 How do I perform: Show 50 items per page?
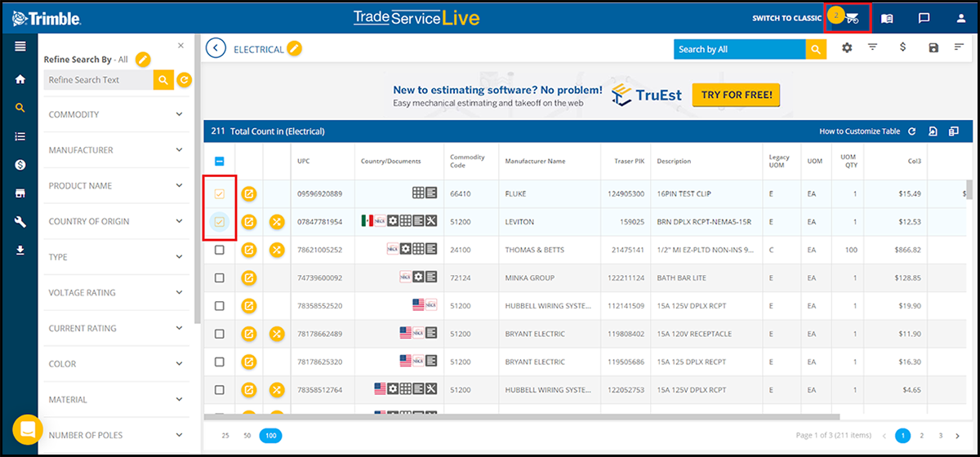click(247, 436)
